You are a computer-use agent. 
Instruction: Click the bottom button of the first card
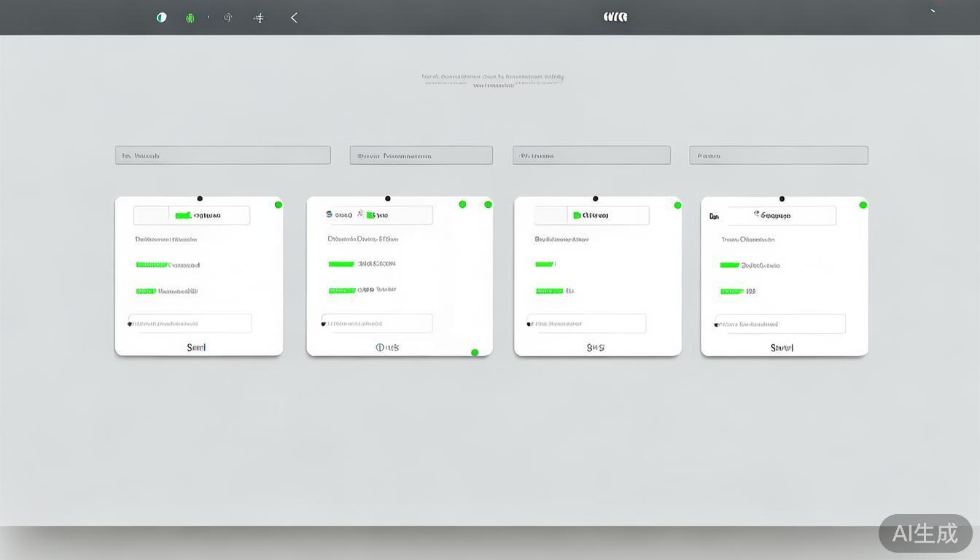tap(196, 347)
